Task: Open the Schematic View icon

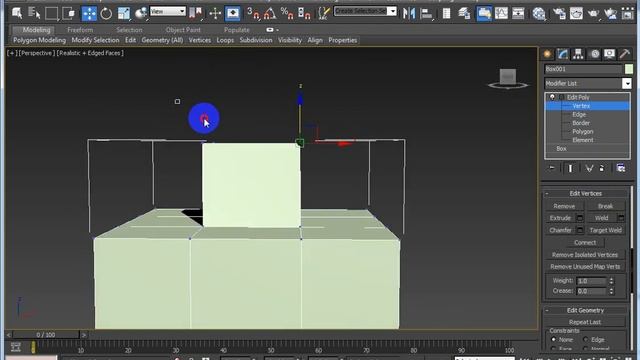Action: [x=518, y=13]
